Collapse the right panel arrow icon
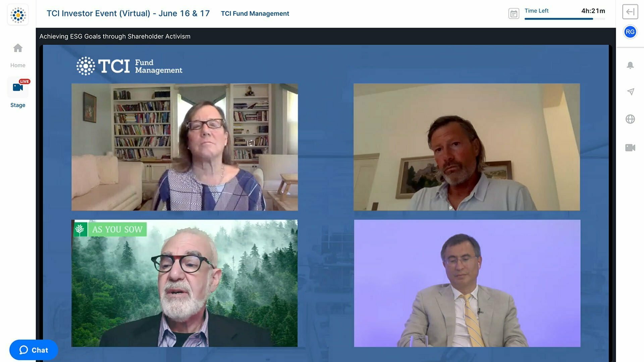 (630, 12)
